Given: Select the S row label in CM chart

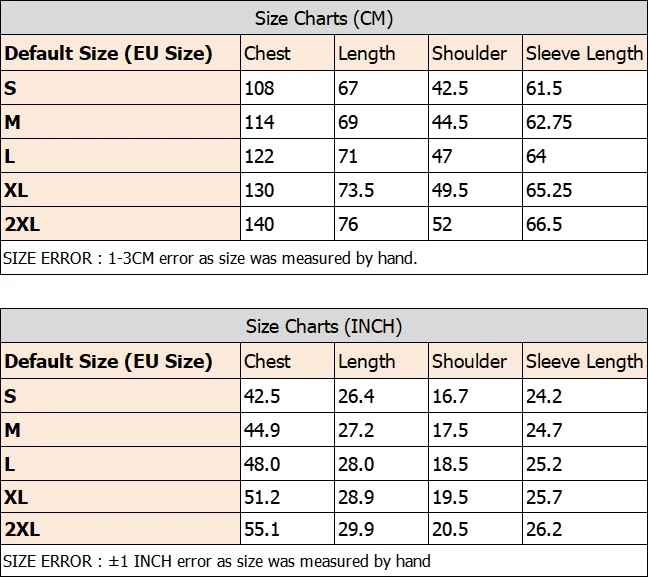Looking at the screenshot, I should click(10, 88).
